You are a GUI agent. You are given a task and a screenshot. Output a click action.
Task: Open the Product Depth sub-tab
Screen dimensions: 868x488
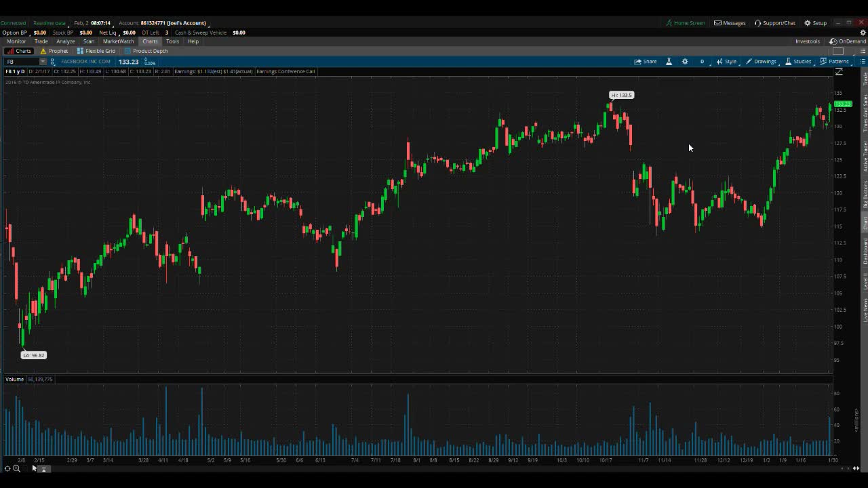click(146, 51)
